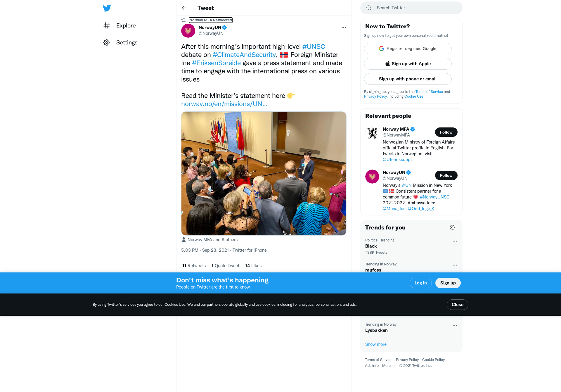Open more options for Black trend
The image size is (561, 392).
coord(455,241)
